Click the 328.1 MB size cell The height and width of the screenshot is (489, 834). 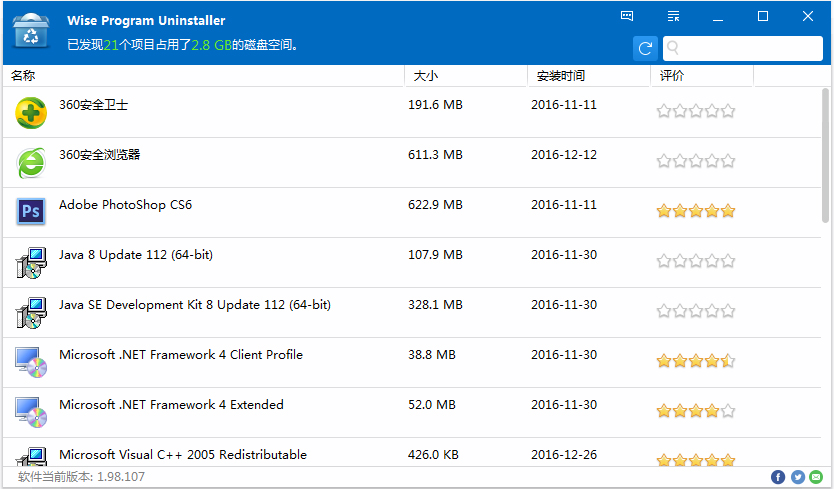(x=435, y=305)
